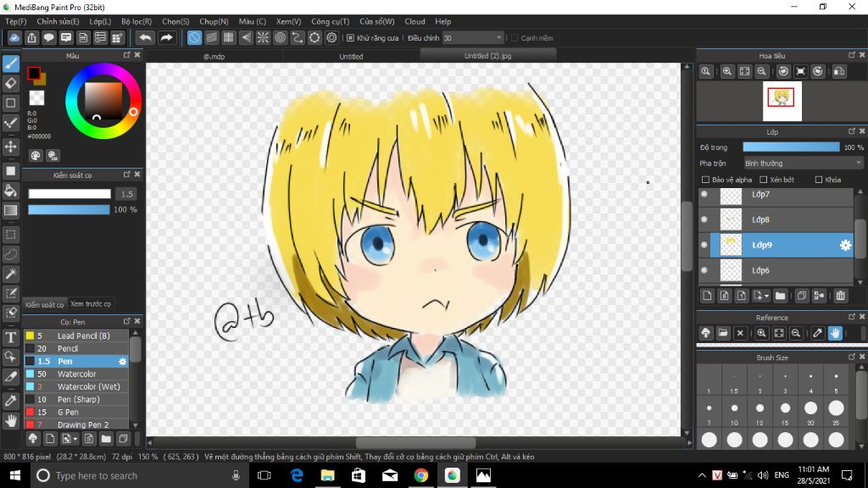Select the Text tool
868x488 pixels.
pyautogui.click(x=10, y=337)
